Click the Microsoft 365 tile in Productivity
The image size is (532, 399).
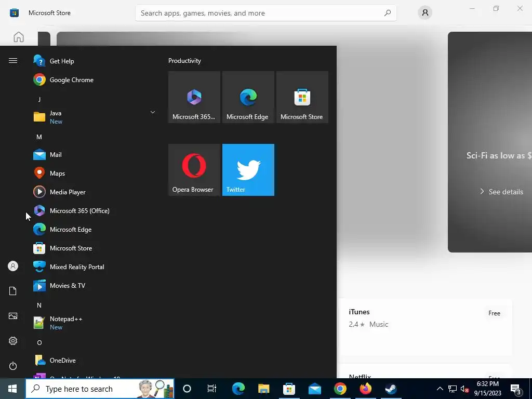[x=194, y=97]
